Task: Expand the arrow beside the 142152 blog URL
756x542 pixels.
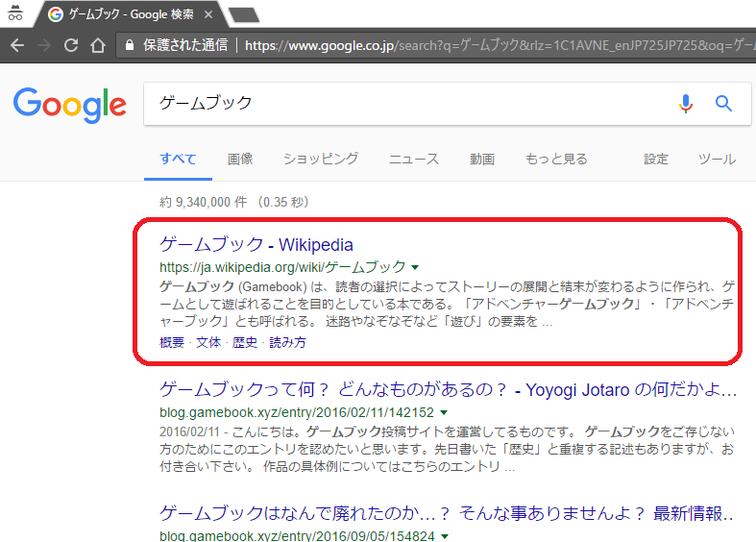Action: (x=444, y=413)
